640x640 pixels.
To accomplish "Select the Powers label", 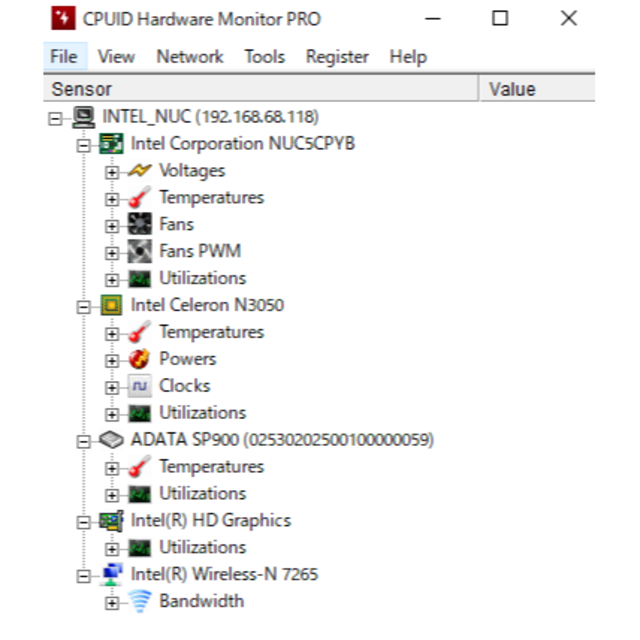I will click(x=188, y=359).
